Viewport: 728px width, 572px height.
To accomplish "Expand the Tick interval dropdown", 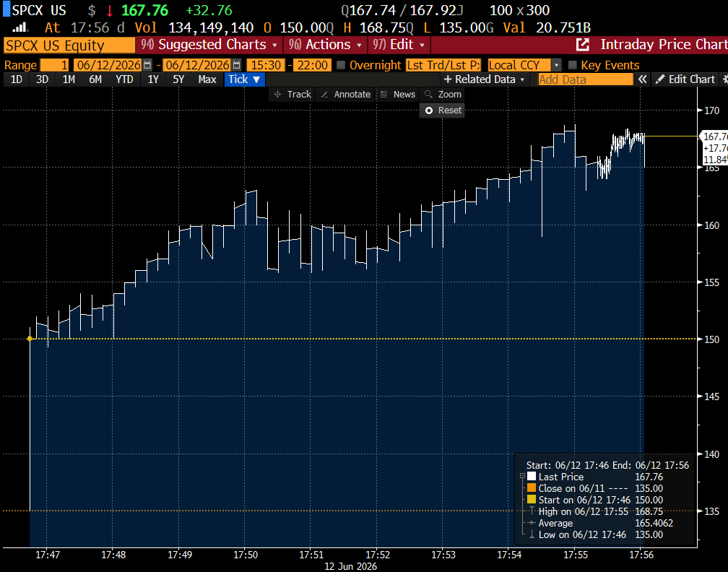I will coord(244,79).
